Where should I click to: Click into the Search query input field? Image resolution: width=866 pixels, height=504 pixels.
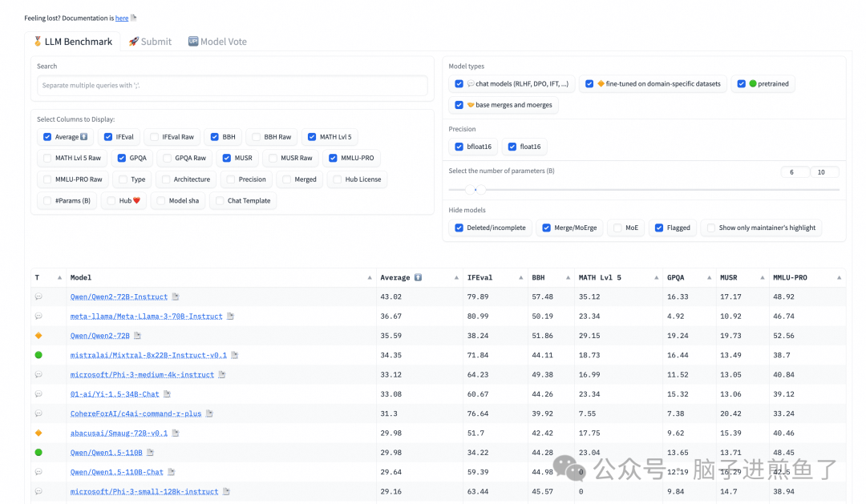point(232,86)
